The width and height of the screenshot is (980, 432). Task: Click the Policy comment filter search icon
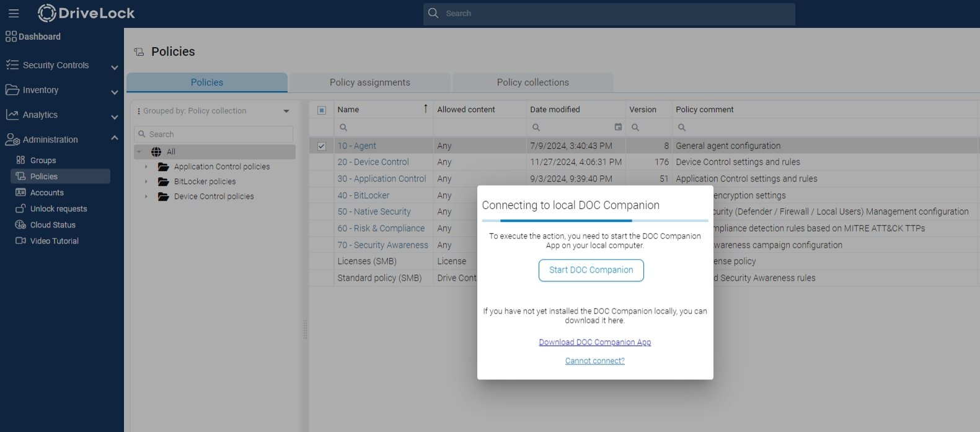tap(682, 128)
